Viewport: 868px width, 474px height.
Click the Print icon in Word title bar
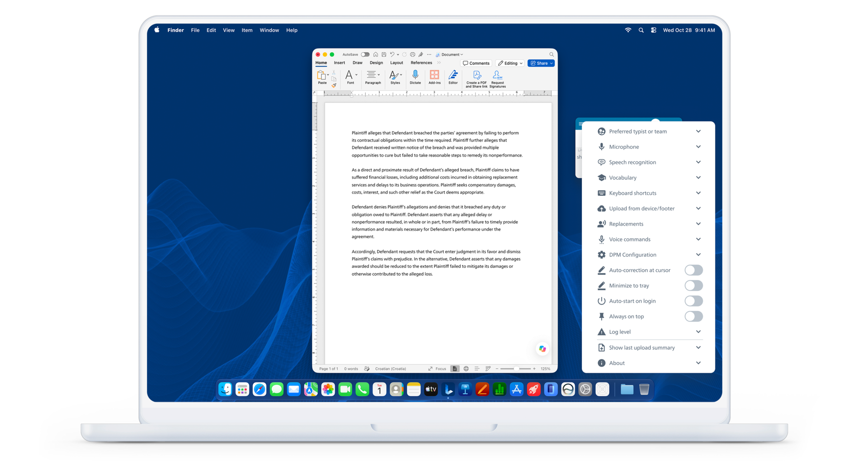pyautogui.click(x=412, y=54)
